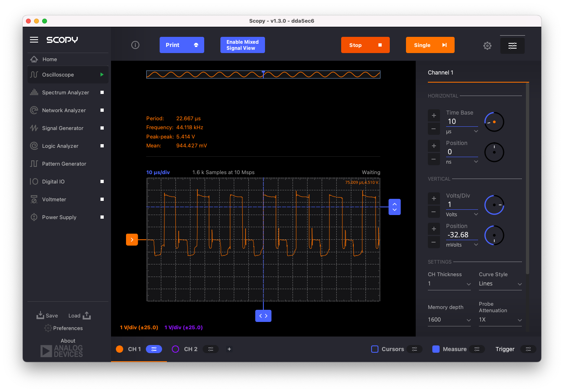Start Network Analyzer with its run square
Screen dimensions: 564x392
click(102, 110)
